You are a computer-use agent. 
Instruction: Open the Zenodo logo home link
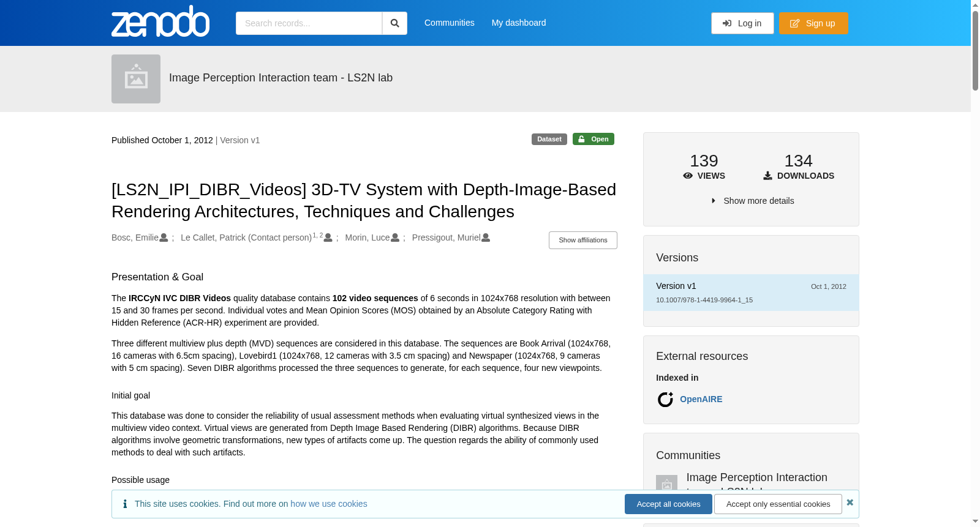[160, 21]
